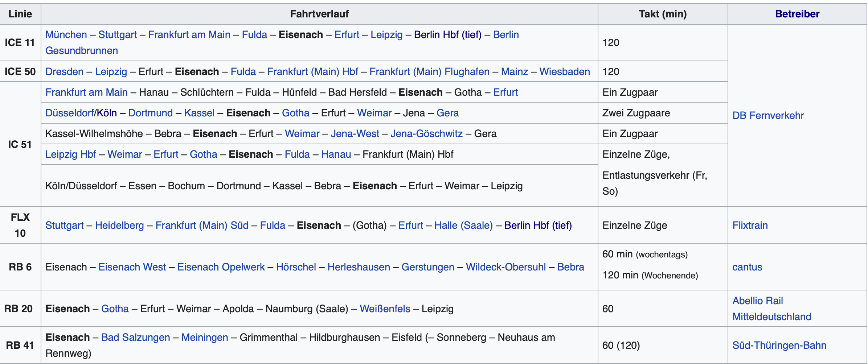Open the Halle (Saale) link
This screenshot has width=868, height=364.
pos(463,226)
